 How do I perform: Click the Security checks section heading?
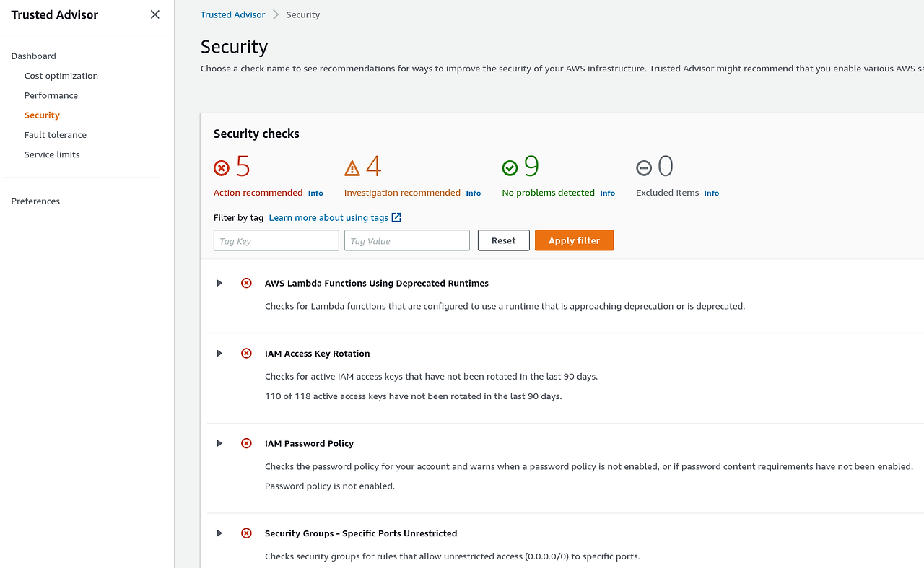[x=256, y=134]
